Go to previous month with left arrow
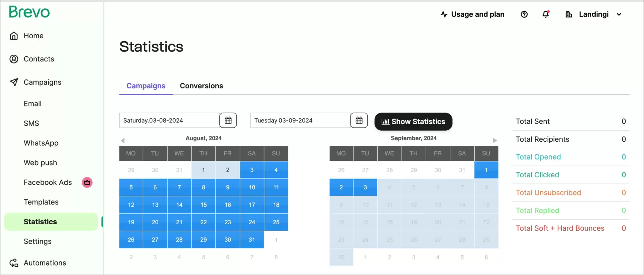 point(123,140)
